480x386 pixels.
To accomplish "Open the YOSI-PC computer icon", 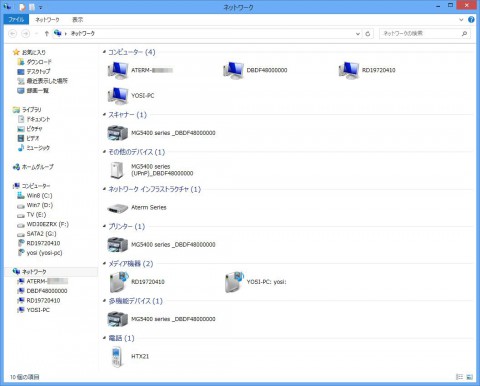I will (x=118, y=96).
